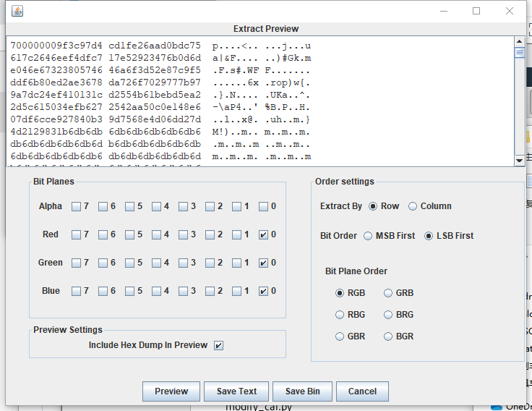
Task: Click hex value 17e52923476b0d6d
Action: 155,58
